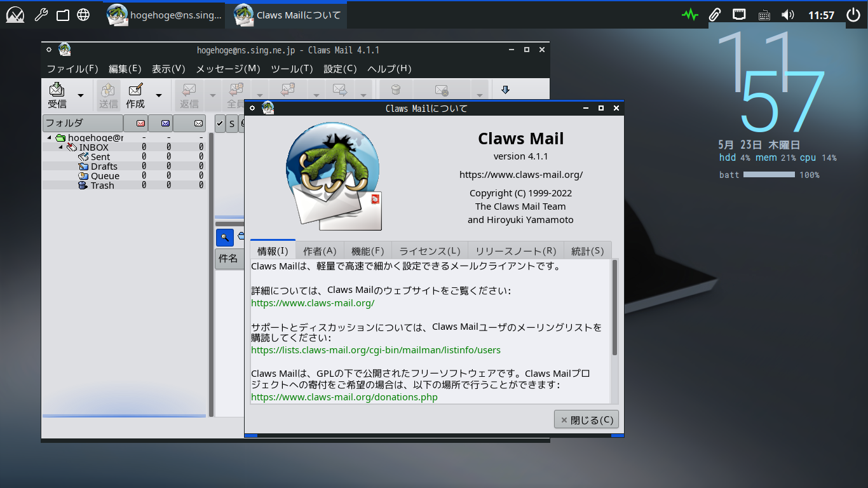Click the 閉じる(C) close button

coord(587,420)
